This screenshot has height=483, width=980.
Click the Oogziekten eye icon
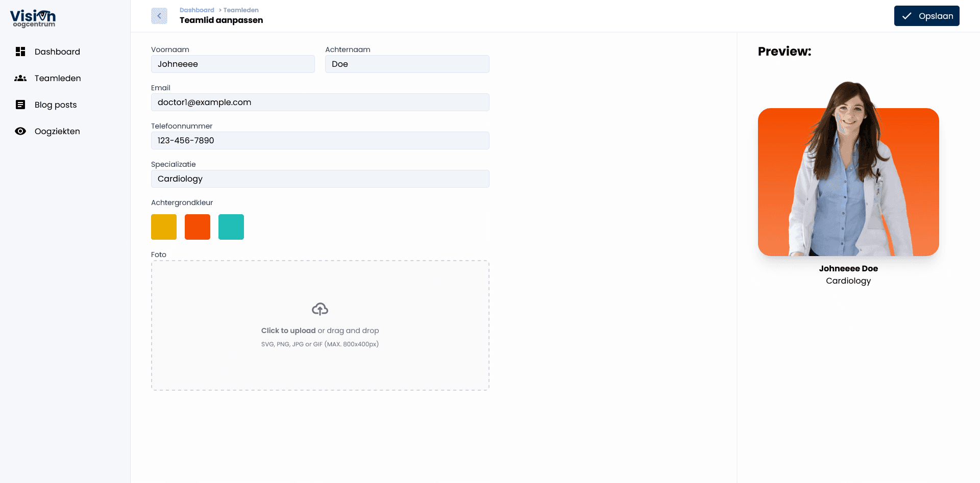pyautogui.click(x=20, y=131)
